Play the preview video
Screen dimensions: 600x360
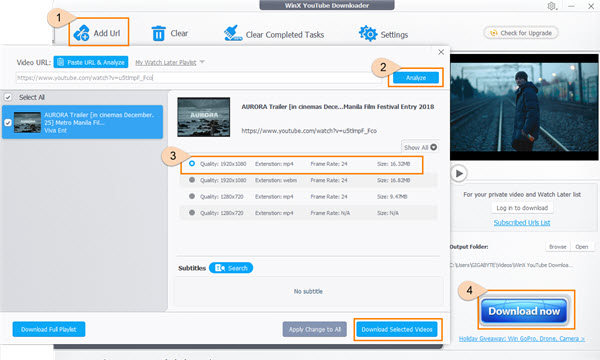coord(459,173)
